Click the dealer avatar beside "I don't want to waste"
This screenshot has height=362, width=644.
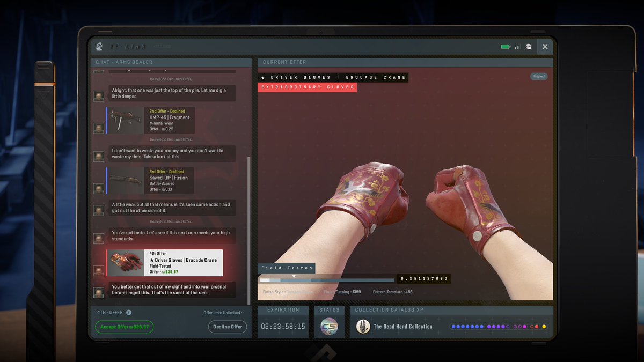pyautogui.click(x=99, y=156)
